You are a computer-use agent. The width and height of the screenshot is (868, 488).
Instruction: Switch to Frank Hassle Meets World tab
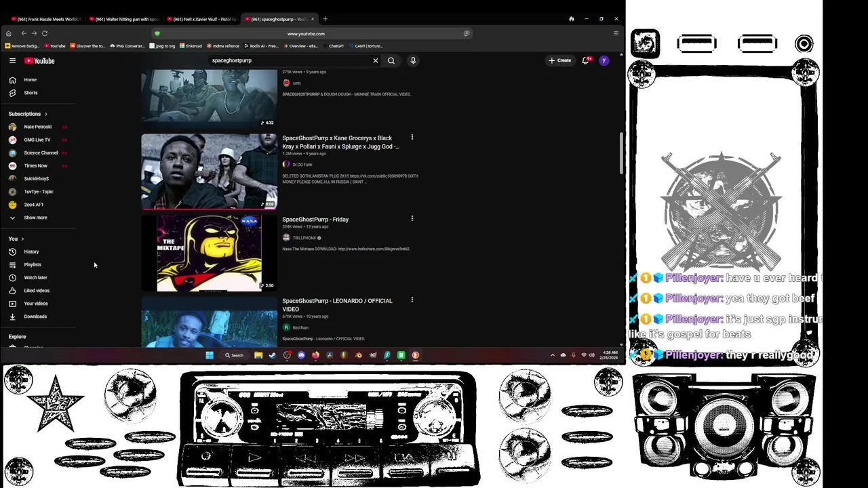(x=45, y=19)
